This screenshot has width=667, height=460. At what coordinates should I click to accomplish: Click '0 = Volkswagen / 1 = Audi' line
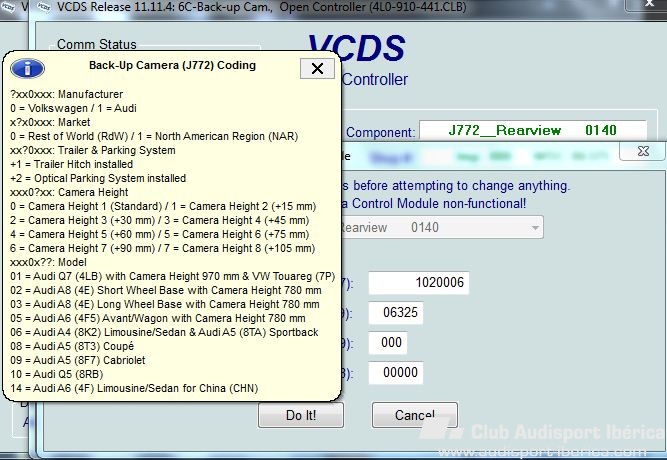click(73, 108)
